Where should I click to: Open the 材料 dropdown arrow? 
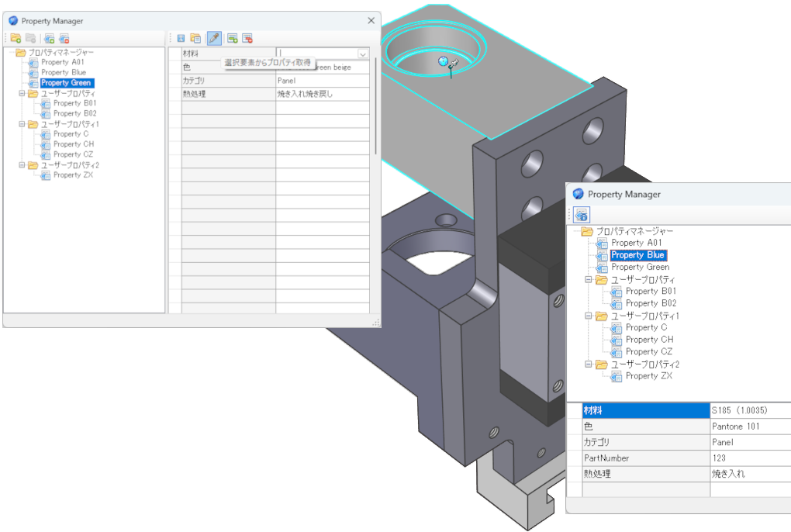(x=363, y=54)
